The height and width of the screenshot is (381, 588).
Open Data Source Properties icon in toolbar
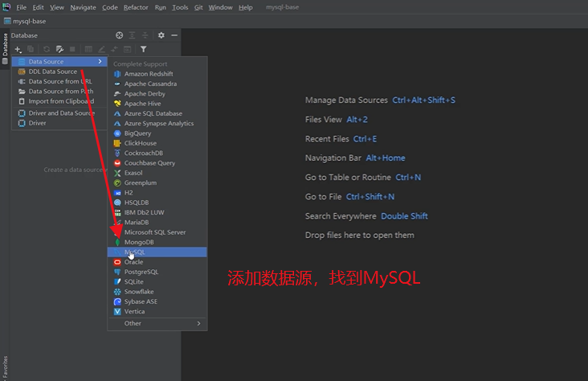point(59,49)
